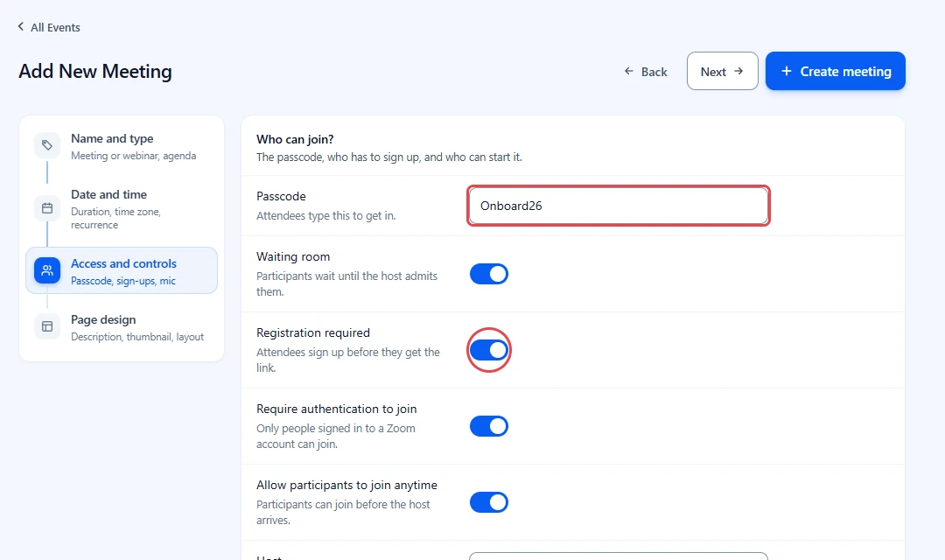Click the Back button
This screenshot has width=945, height=560.
(x=646, y=71)
